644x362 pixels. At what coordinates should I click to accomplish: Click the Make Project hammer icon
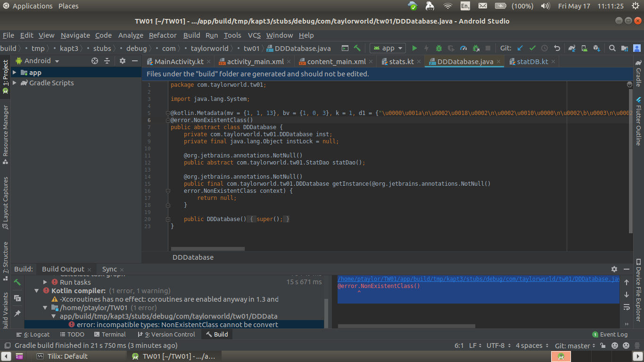click(x=357, y=48)
